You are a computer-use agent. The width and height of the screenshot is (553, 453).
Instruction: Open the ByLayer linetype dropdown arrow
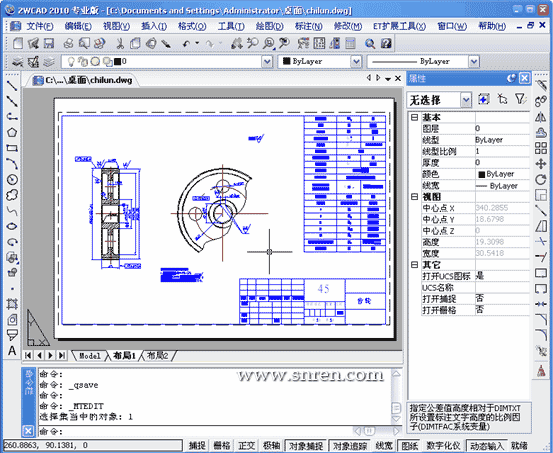tap(474, 62)
